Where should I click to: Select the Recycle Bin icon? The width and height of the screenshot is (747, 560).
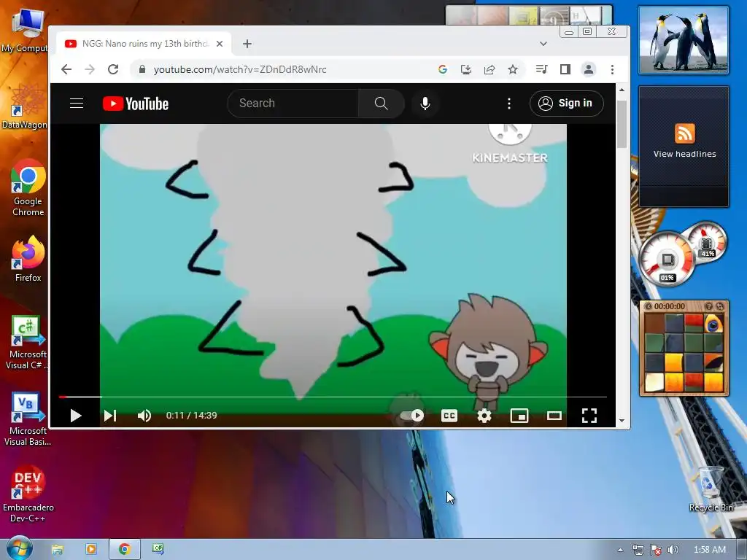(711, 489)
